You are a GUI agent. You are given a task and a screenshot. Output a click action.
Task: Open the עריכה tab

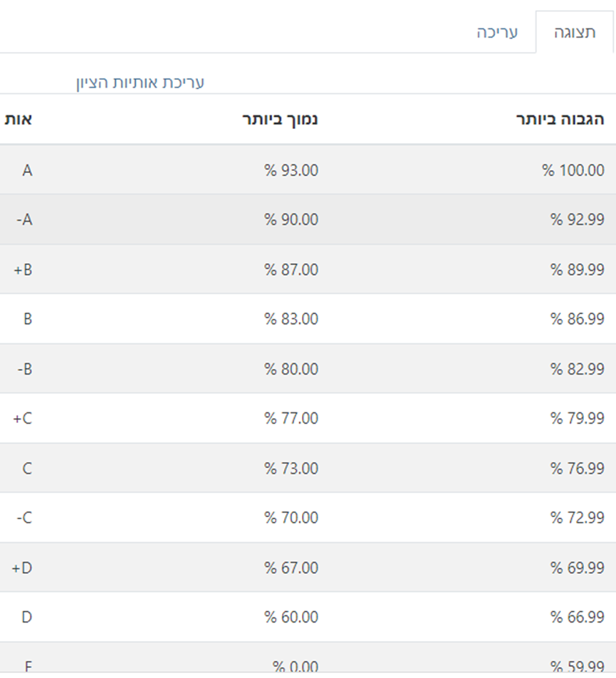click(497, 32)
